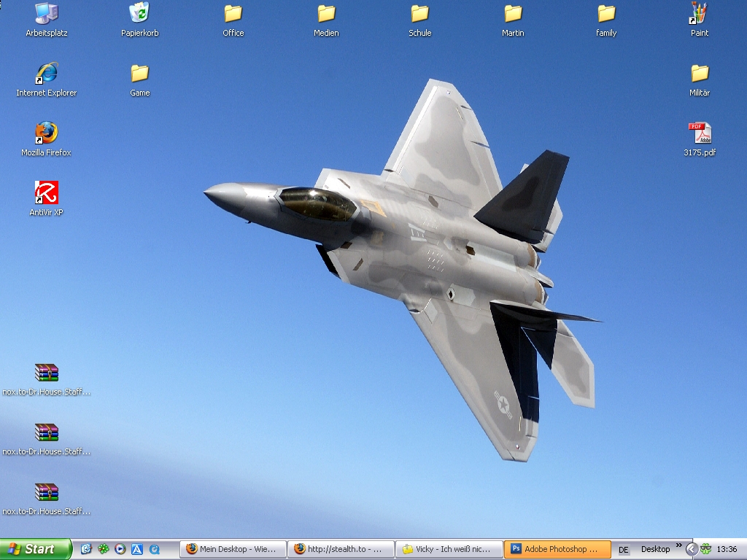Open the DE language bar selector

click(624, 550)
